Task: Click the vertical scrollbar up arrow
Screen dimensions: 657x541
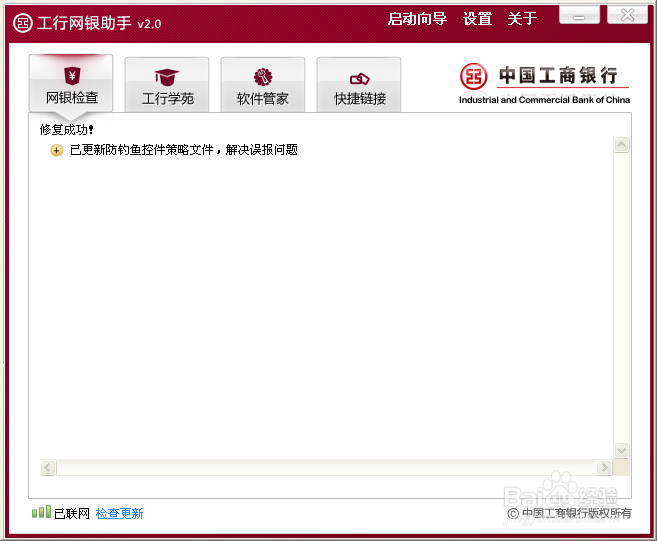Action: pyautogui.click(x=621, y=145)
